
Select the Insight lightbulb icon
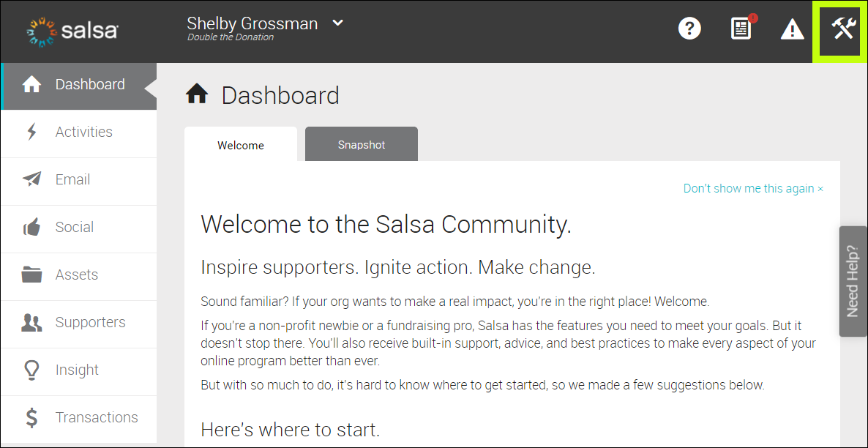pos(31,370)
